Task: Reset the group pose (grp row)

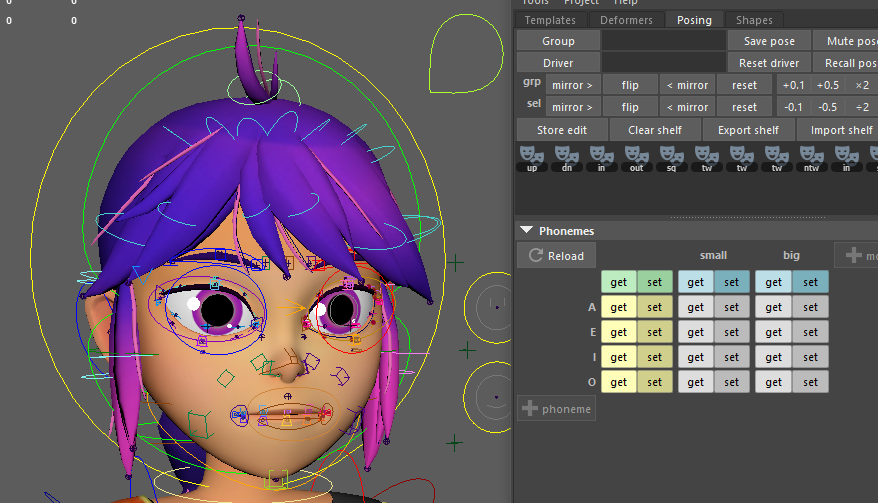Action: [744, 85]
